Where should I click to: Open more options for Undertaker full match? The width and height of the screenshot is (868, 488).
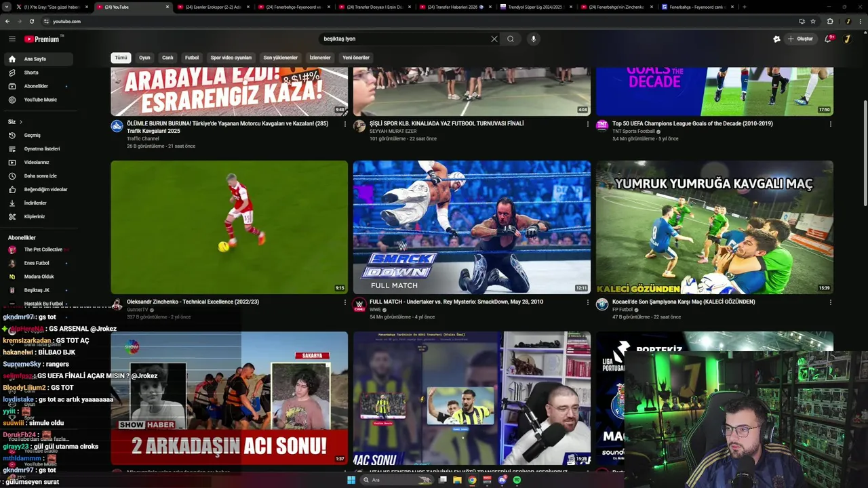[x=587, y=302]
